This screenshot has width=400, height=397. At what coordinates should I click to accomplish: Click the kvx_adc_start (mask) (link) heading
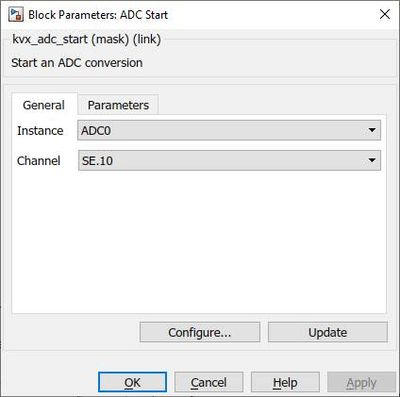pyautogui.click(x=87, y=39)
